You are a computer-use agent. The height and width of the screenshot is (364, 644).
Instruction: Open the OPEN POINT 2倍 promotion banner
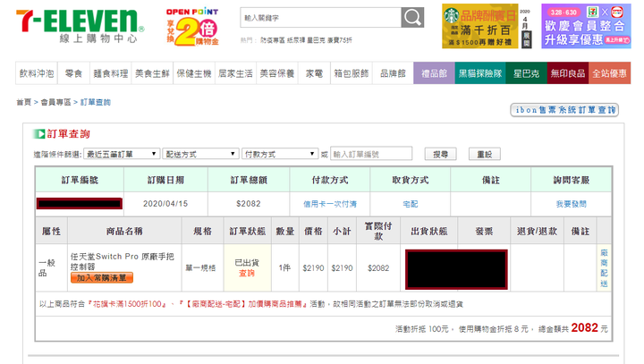(192, 27)
